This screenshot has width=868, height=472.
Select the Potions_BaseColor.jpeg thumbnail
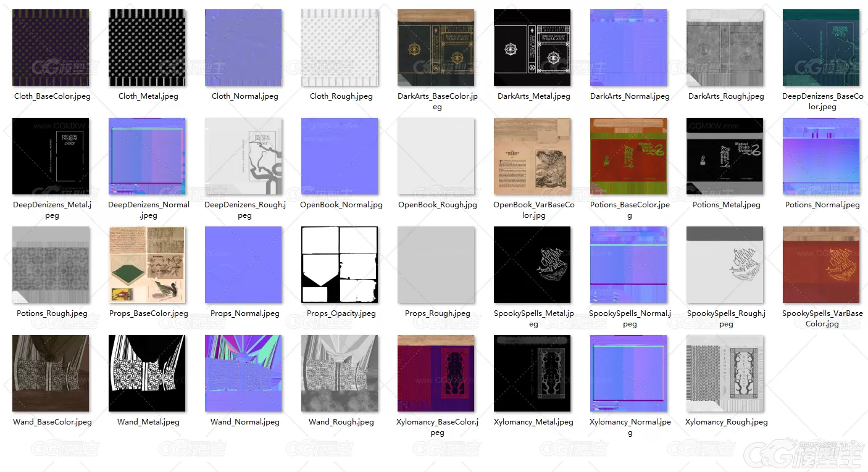(x=628, y=156)
